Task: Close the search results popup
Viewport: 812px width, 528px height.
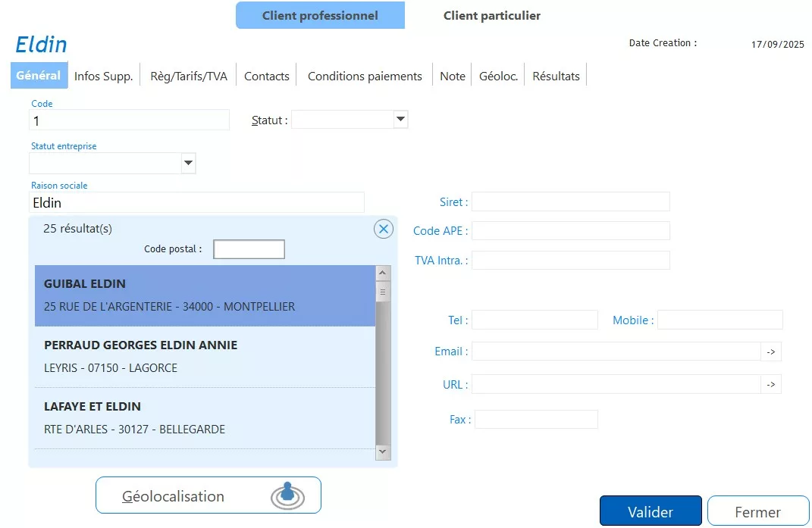Action: click(384, 229)
